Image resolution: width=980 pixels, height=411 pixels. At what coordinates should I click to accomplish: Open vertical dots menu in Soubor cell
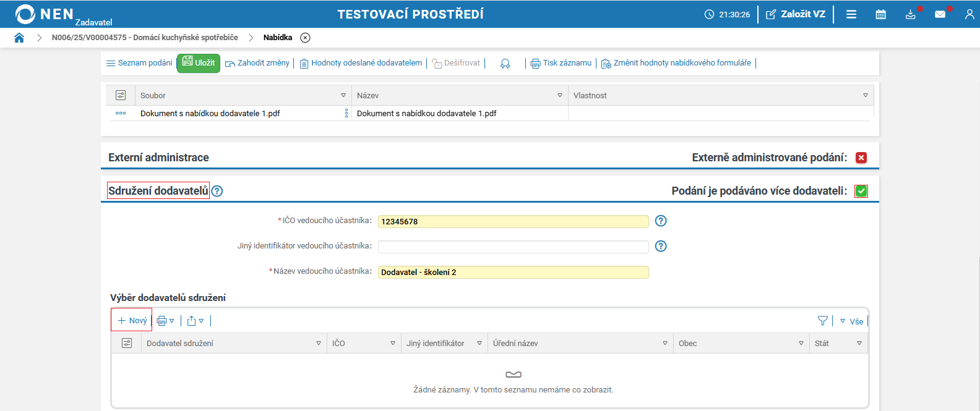pos(346,113)
